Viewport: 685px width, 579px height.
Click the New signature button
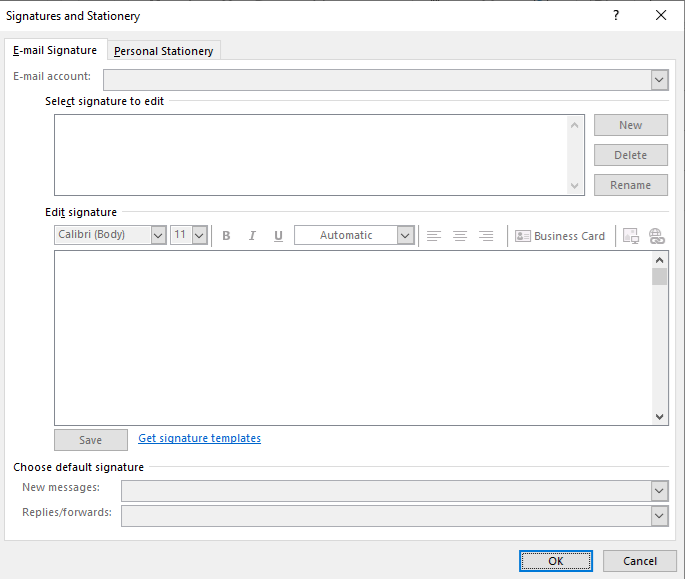(x=630, y=125)
